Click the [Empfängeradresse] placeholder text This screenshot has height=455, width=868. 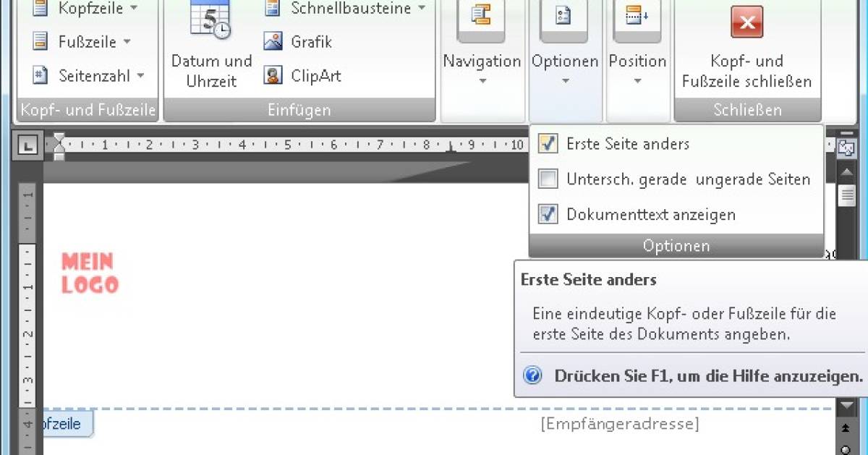tap(619, 424)
